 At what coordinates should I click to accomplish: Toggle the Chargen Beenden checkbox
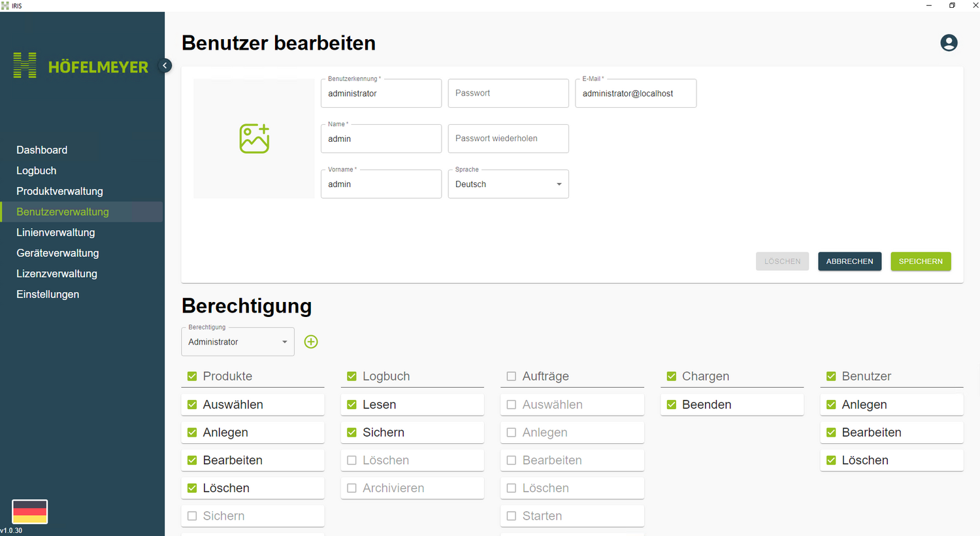[x=671, y=405]
